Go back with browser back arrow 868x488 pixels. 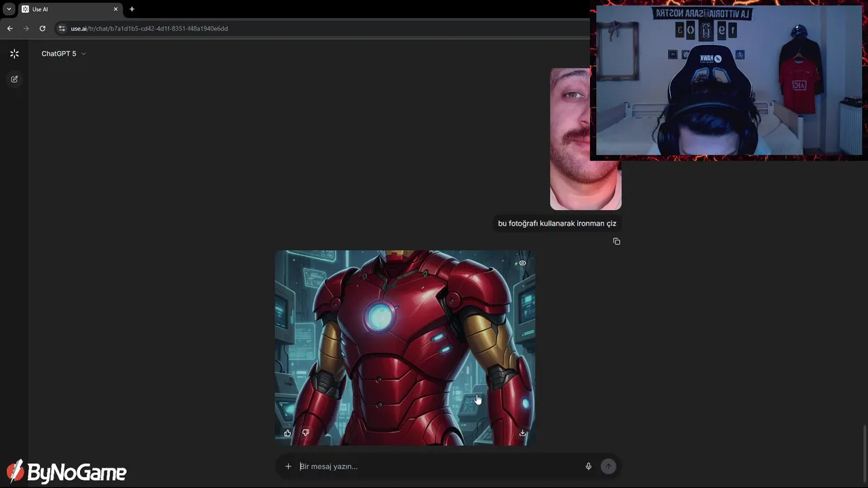9,28
